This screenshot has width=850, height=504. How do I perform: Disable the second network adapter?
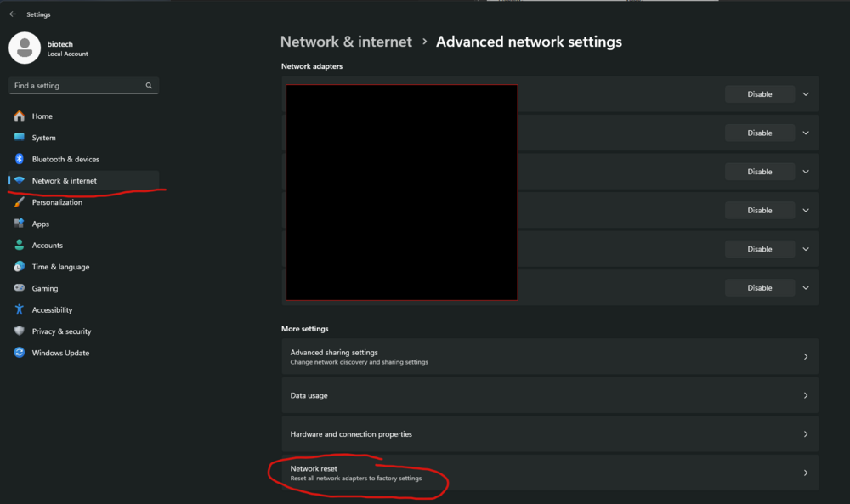click(759, 133)
